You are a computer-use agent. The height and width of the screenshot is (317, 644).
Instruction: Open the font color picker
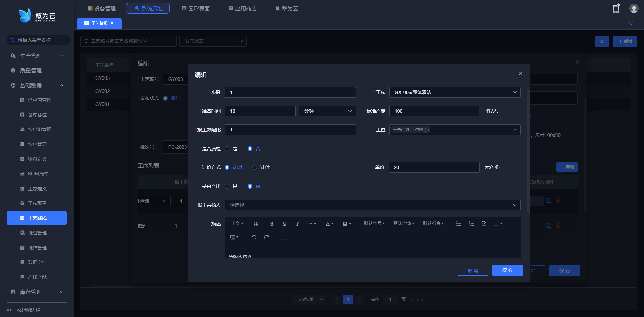pos(329,224)
